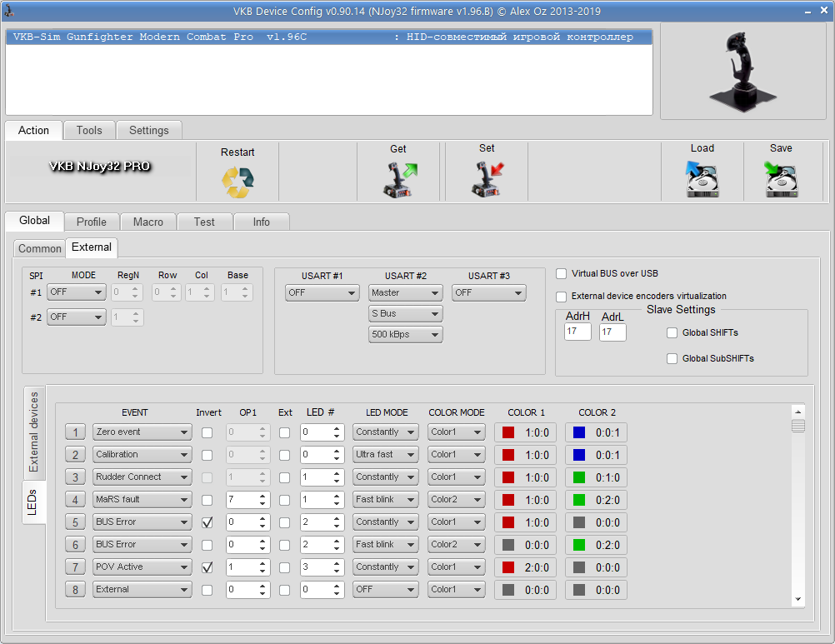Click row number 8 button
Image resolution: width=835 pixels, height=644 pixels.
(75, 590)
